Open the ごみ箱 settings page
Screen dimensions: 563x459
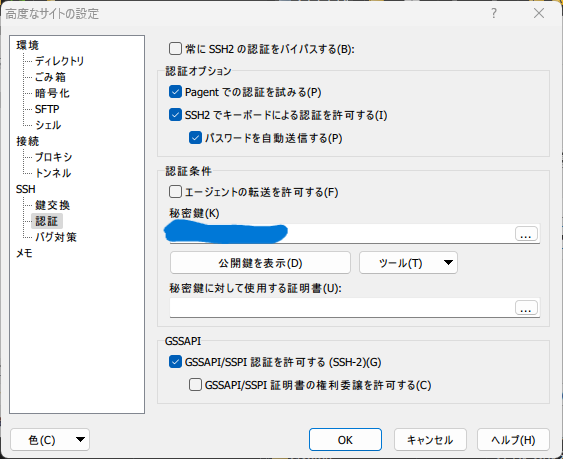click(x=50, y=77)
